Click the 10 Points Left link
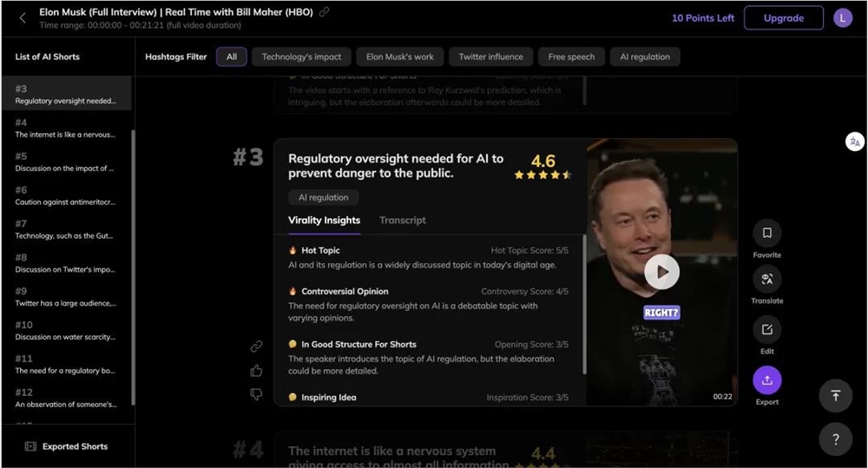The width and height of the screenshot is (868, 468). click(702, 18)
